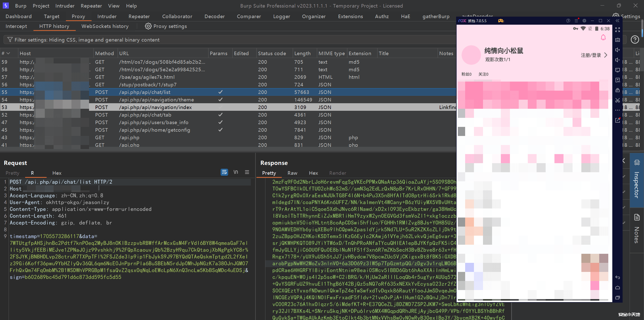Click the Nox emulator fullscreen icon
Image resolution: width=644 pixels, height=320 pixels.
click(618, 30)
